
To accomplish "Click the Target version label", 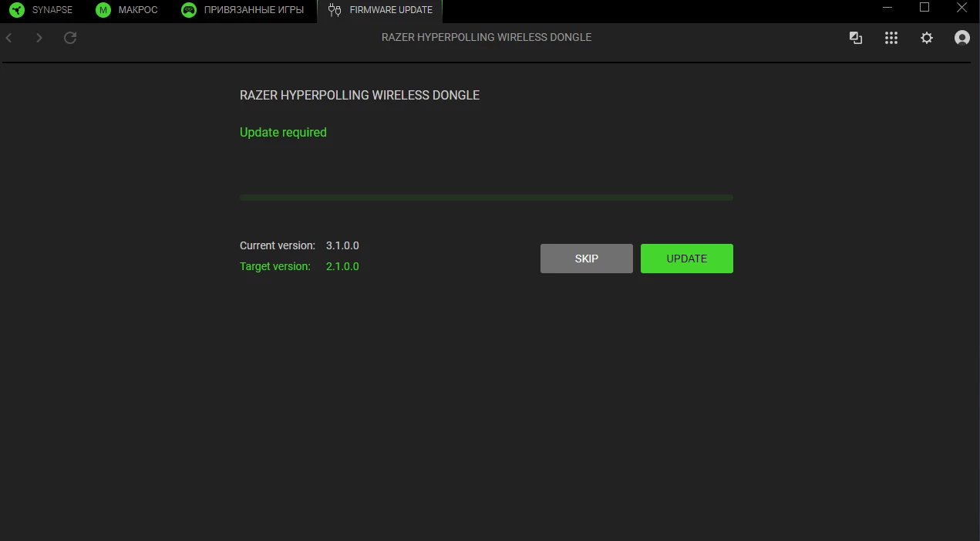I will click(275, 266).
